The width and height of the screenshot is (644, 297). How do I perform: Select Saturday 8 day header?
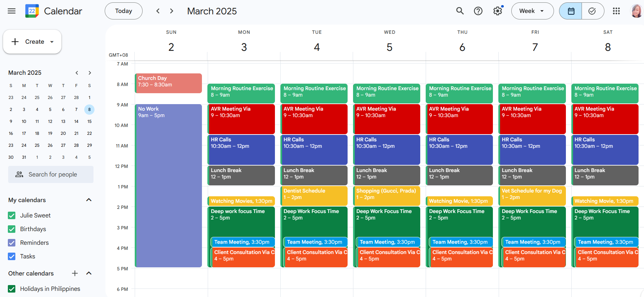click(608, 47)
